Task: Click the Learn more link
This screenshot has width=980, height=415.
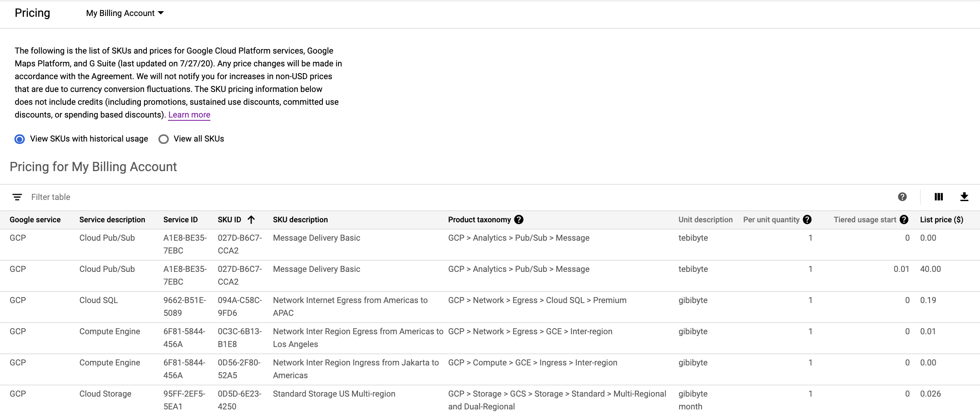Action: [x=189, y=115]
